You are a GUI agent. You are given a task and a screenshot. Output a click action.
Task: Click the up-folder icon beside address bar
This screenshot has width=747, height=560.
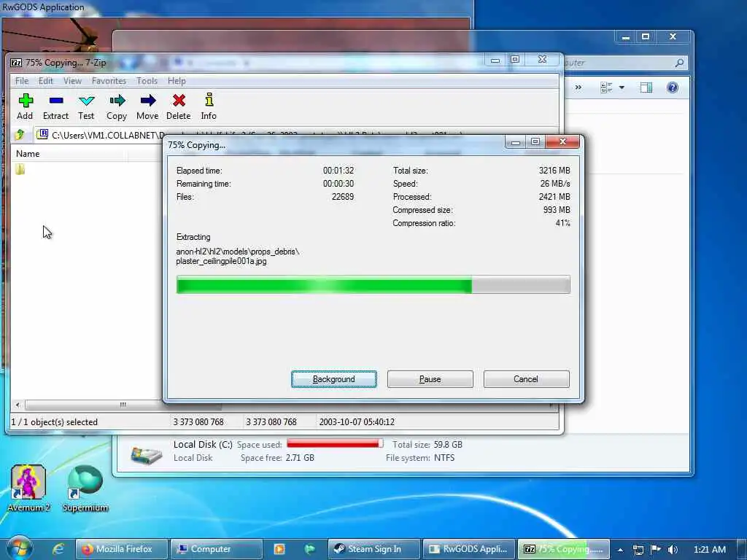(x=20, y=135)
